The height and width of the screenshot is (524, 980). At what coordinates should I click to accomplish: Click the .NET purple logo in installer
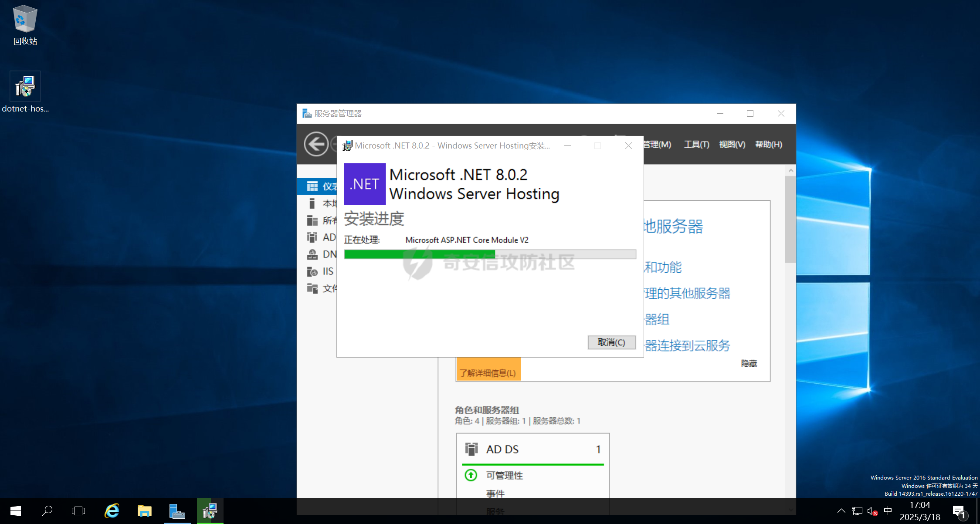pyautogui.click(x=365, y=184)
